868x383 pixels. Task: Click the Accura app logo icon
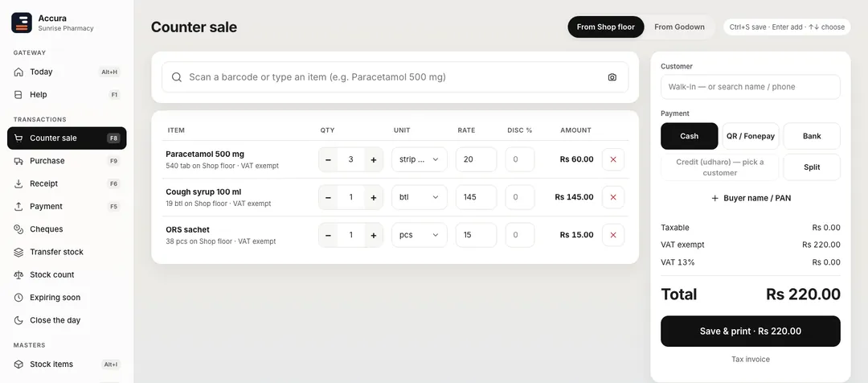(x=22, y=23)
